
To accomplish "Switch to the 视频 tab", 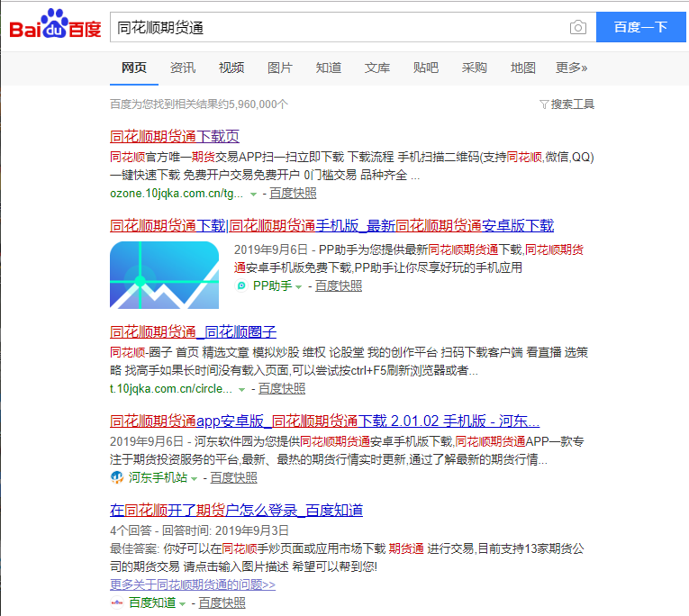I will point(231,68).
